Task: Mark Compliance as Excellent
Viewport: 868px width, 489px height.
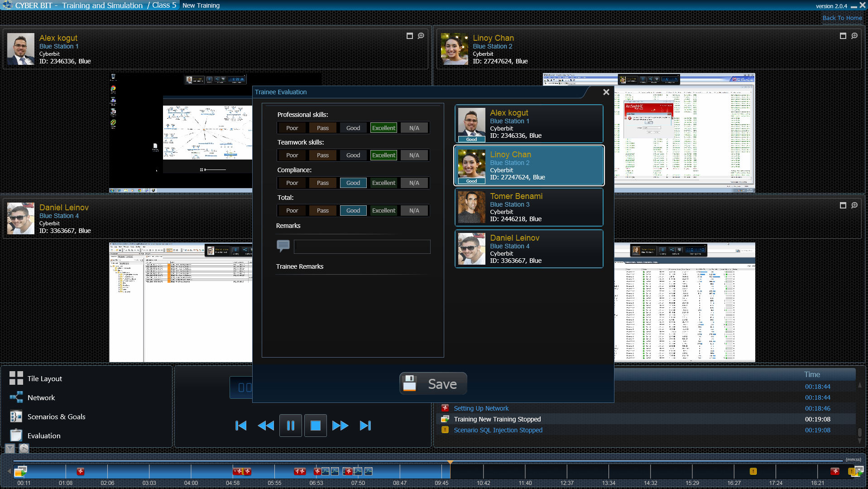Action: [384, 183]
